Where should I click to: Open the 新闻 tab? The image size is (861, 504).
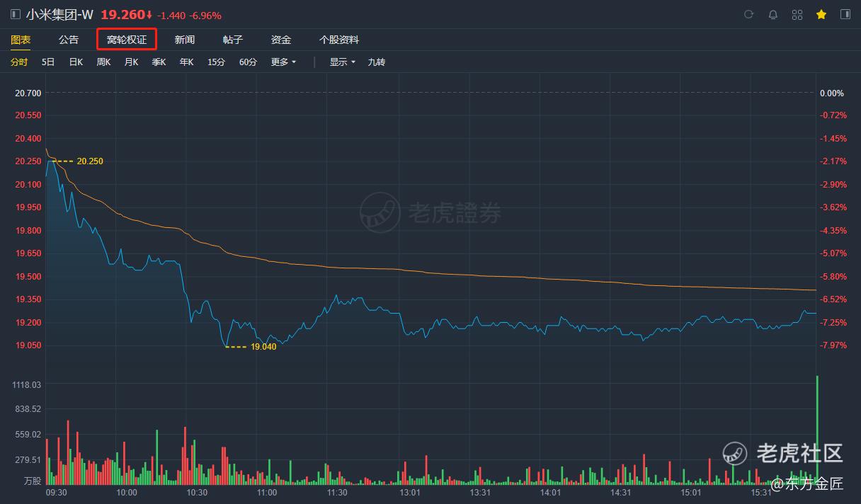pos(185,40)
